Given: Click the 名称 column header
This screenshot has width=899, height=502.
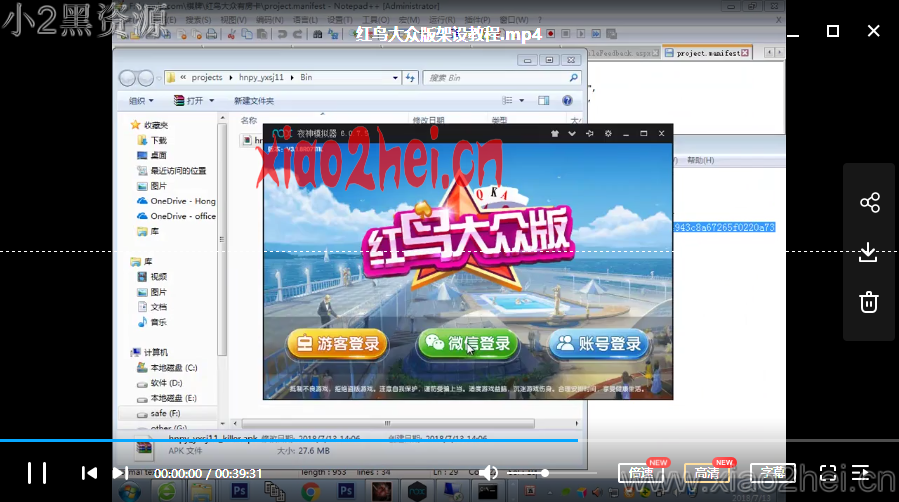Looking at the screenshot, I should point(249,120).
